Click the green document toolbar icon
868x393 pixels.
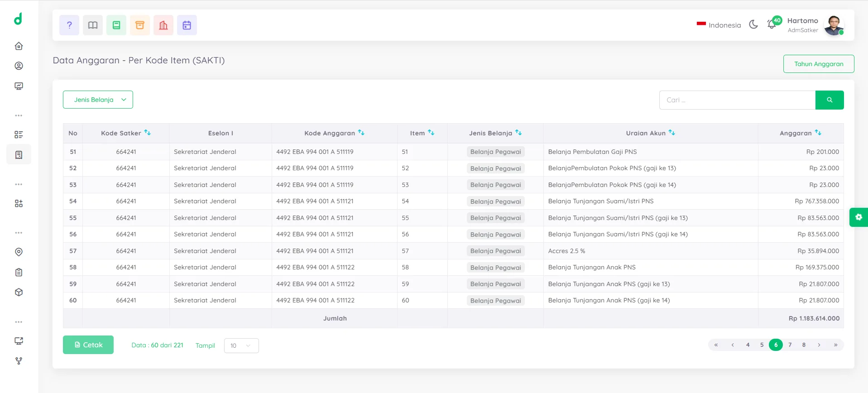coord(116,25)
